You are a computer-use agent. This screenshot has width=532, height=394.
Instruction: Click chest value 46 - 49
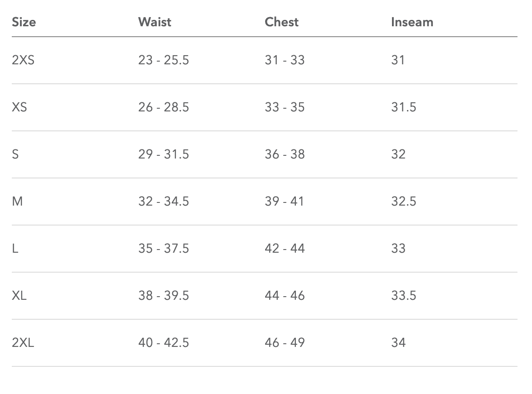[285, 343]
